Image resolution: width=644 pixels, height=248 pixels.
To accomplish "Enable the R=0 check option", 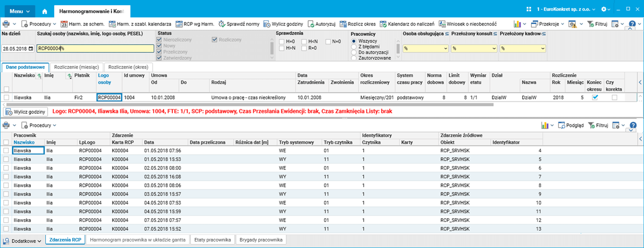I will (x=304, y=48).
